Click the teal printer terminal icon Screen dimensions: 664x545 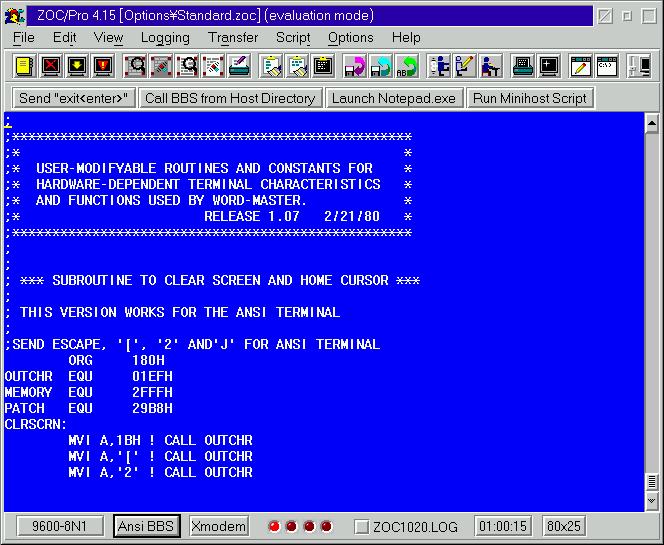tap(522, 66)
